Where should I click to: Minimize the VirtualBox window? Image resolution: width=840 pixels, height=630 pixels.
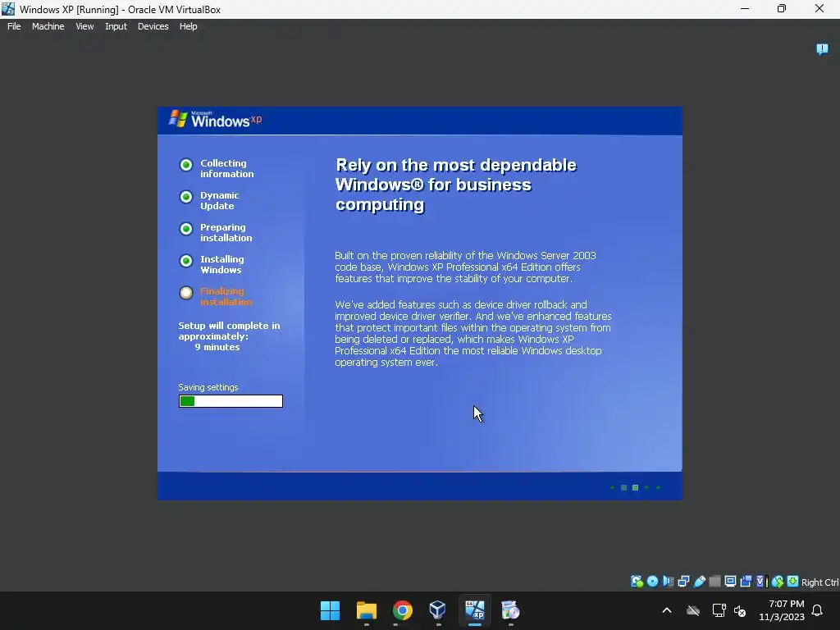pos(745,9)
